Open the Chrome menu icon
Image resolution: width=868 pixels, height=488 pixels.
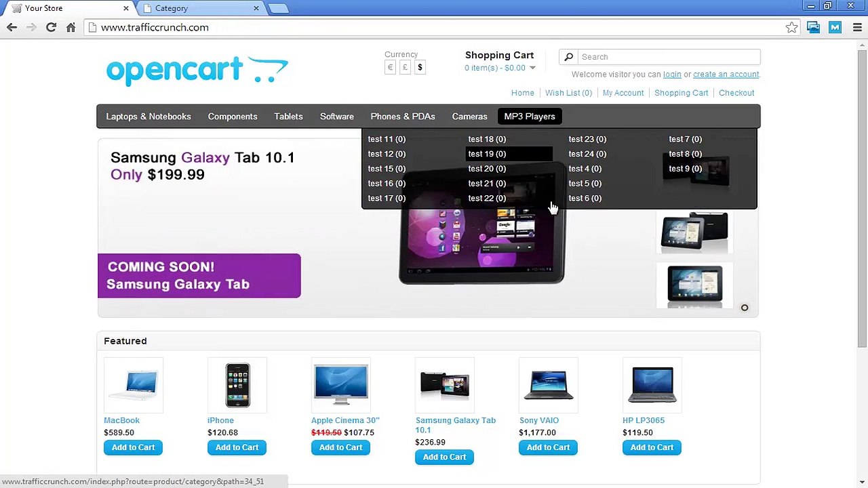click(856, 27)
